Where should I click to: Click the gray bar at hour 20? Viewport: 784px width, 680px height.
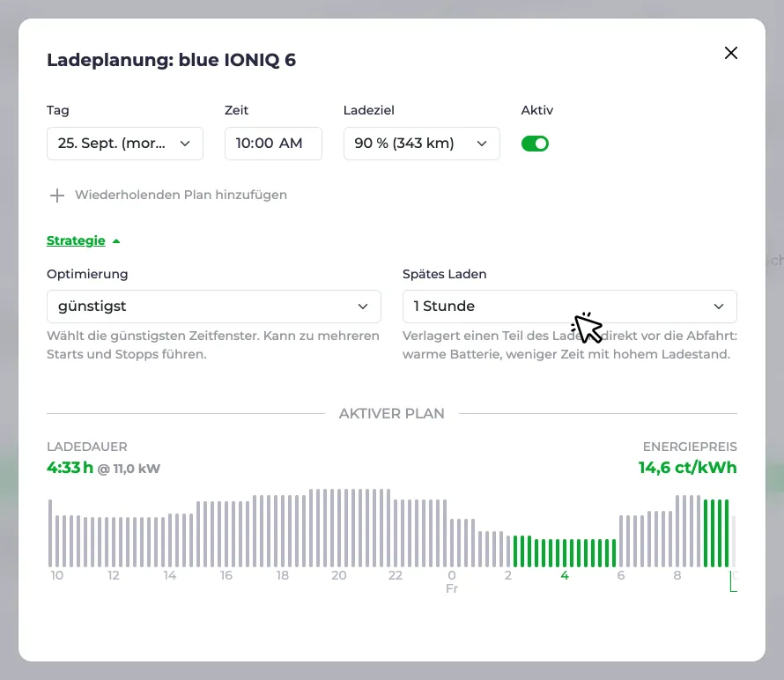click(x=339, y=528)
